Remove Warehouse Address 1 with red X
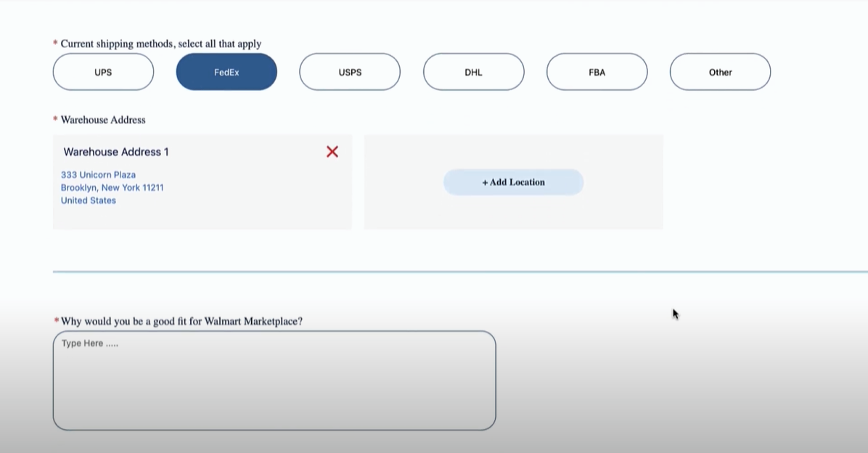This screenshot has width=868, height=453. (x=332, y=152)
